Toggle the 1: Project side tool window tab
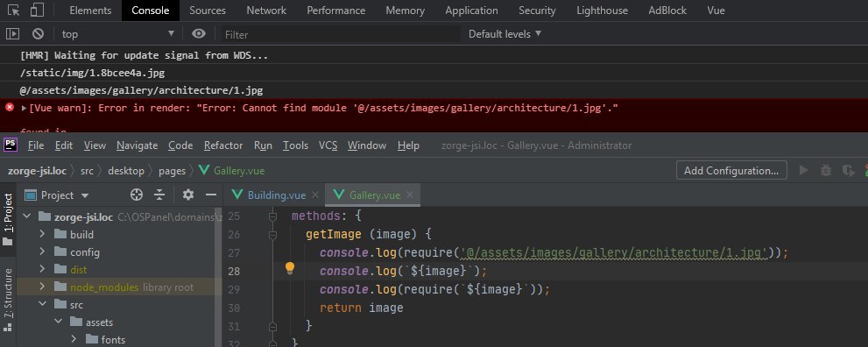 [x=8, y=220]
